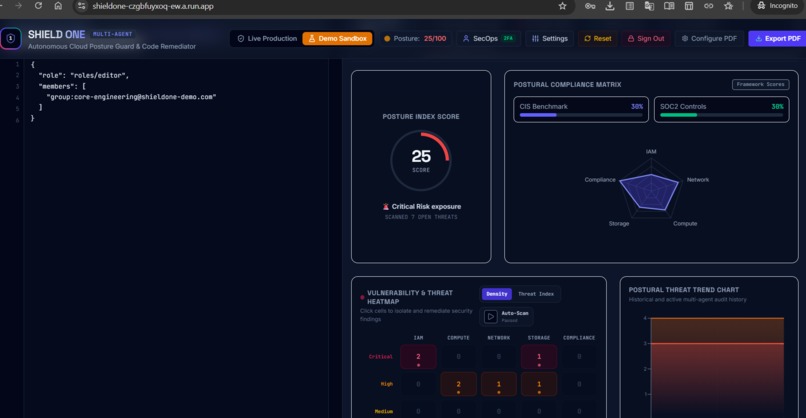Click the table layout icon in browser toolbar

pyautogui.click(x=689, y=6)
